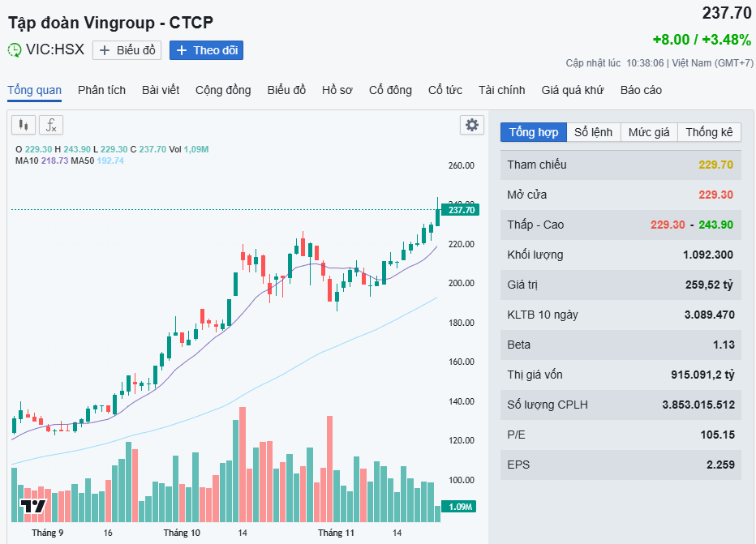Open the Tài chính tab
Viewport: 756px width, 544px height.
click(x=501, y=90)
